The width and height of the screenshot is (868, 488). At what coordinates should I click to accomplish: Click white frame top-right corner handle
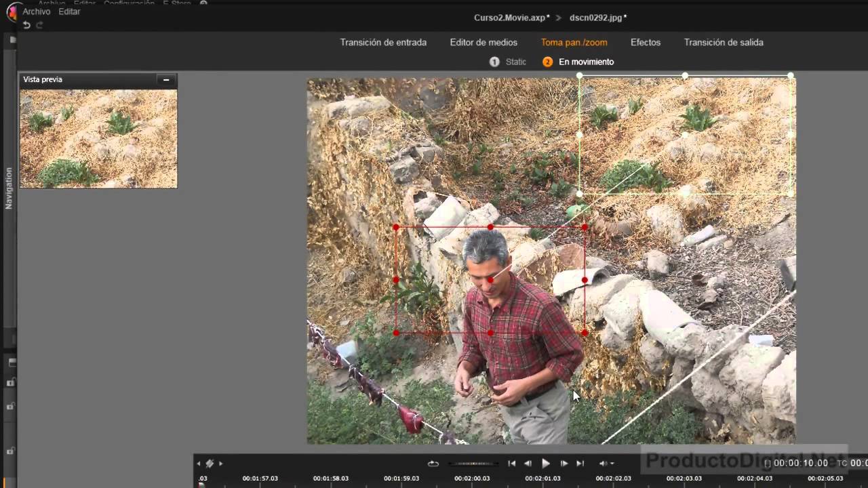(x=791, y=76)
